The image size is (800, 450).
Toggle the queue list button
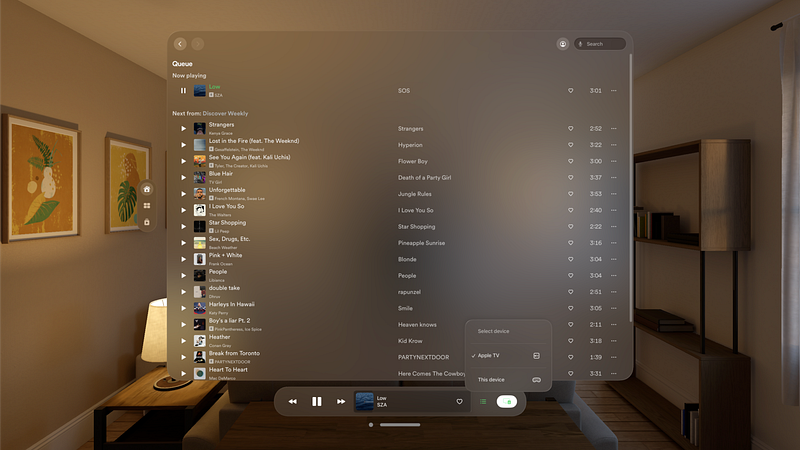483,402
